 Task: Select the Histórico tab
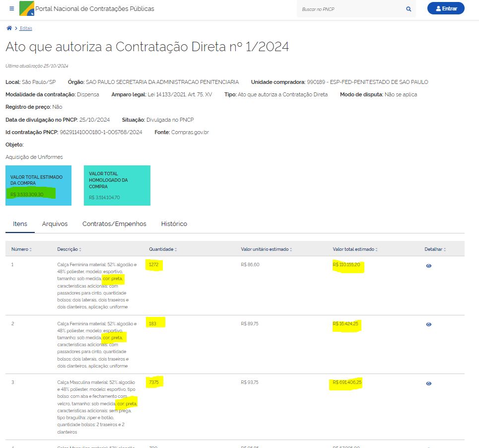coord(174,224)
